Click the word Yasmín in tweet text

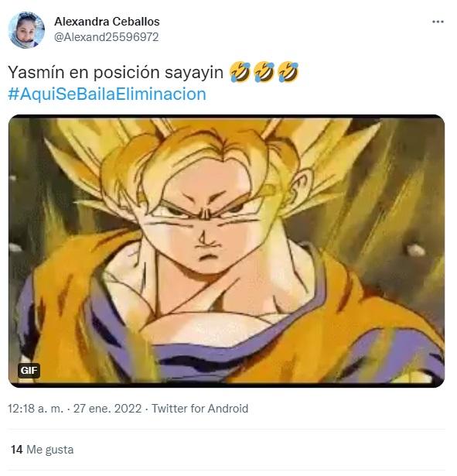(x=36, y=73)
